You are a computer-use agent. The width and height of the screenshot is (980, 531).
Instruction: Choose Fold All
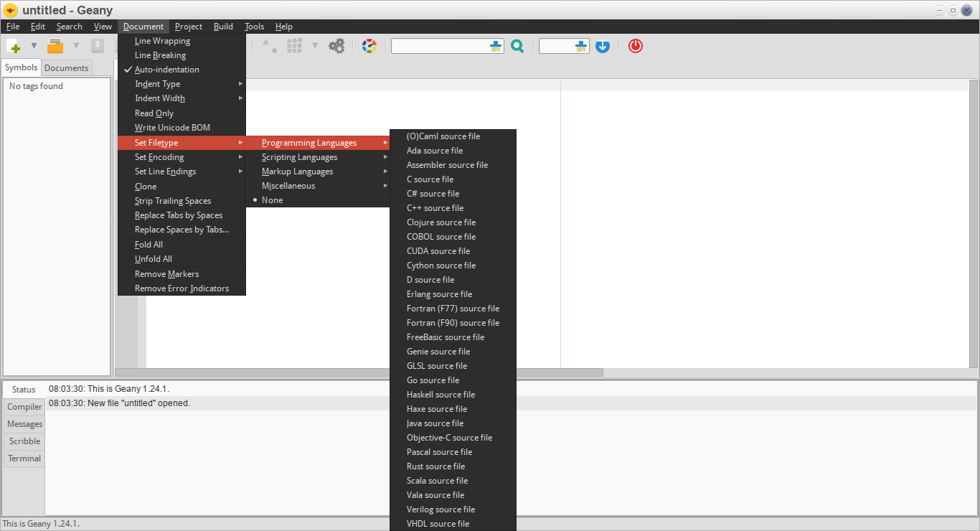click(182, 245)
